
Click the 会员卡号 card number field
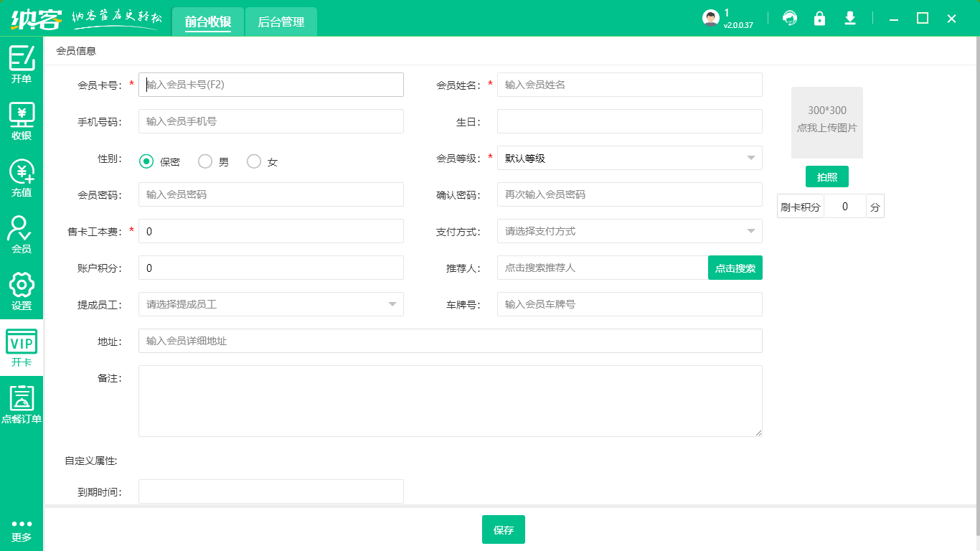click(271, 84)
